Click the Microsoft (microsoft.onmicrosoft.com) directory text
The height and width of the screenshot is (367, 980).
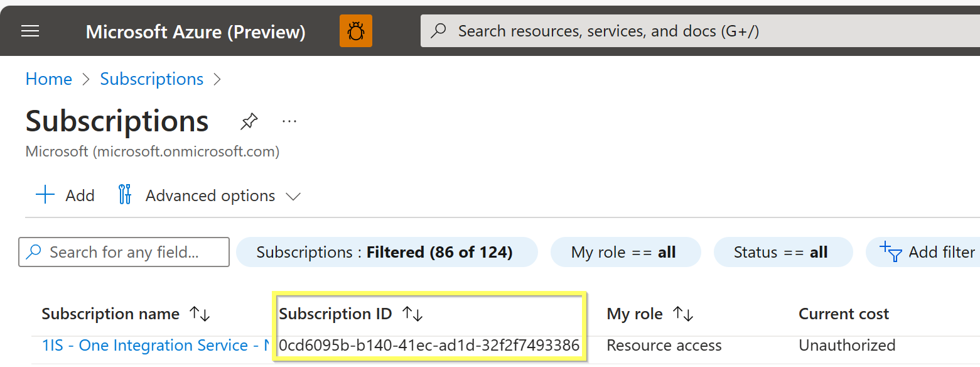[153, 151]
